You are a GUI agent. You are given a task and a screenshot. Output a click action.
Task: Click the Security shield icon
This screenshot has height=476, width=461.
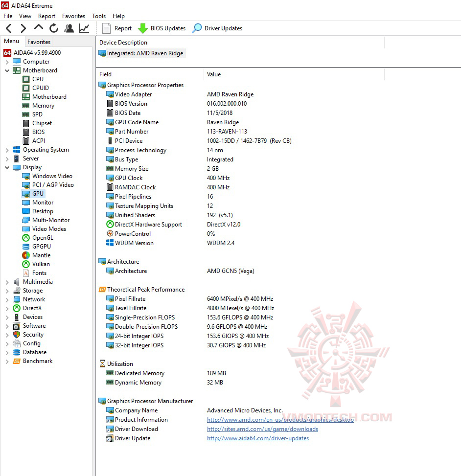pyautogui.click(x=17, y=335)
